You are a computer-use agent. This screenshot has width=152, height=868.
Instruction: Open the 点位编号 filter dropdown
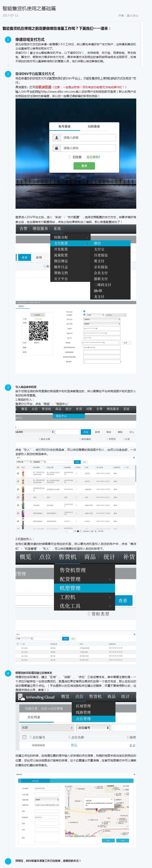pyautogui.click(x=93, y=727)
